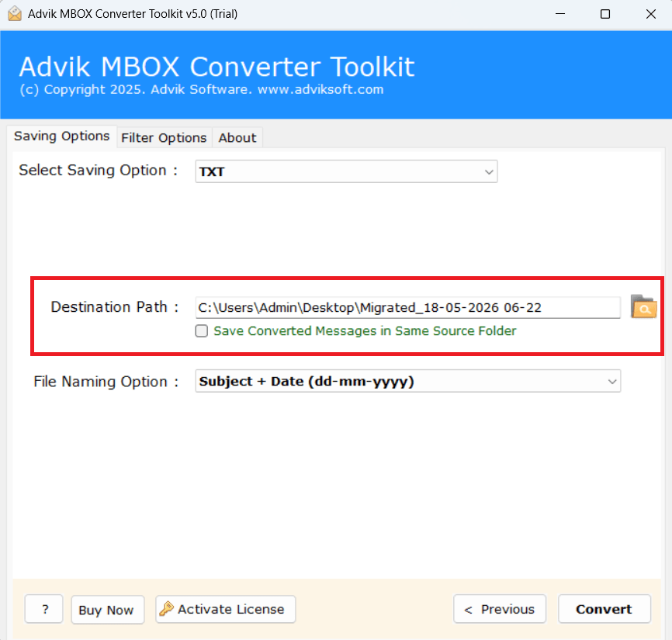The image size is (672, 640).
Task: Click the Buy Now button
Action: tap(108, 610)
